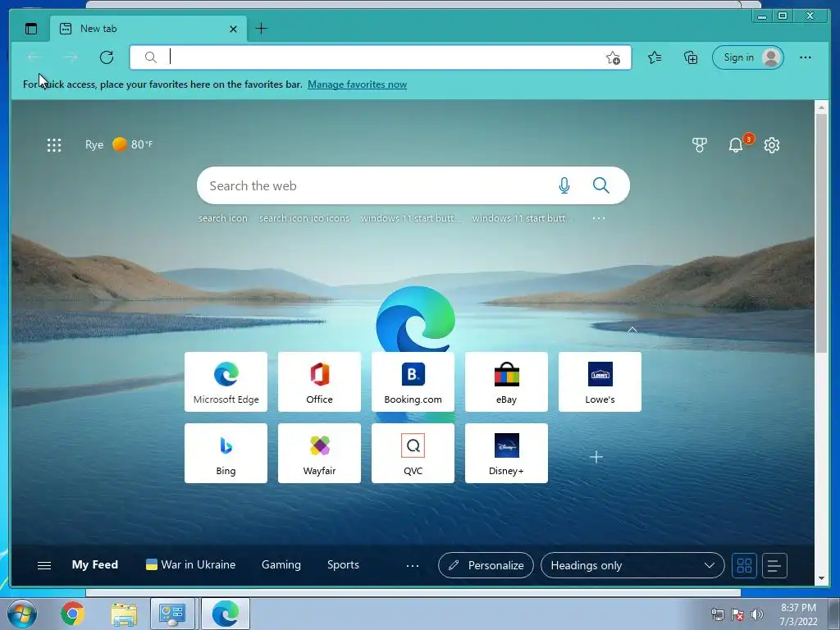Open Lowe's quick link tile
Screen dimensions: 840x630
click(x=600, y=382)
